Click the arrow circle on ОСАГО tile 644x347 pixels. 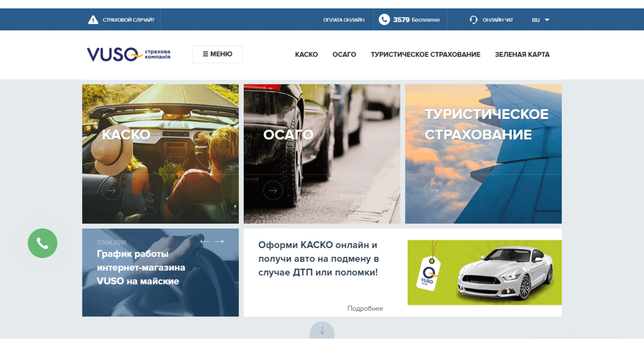pos(273,190)
